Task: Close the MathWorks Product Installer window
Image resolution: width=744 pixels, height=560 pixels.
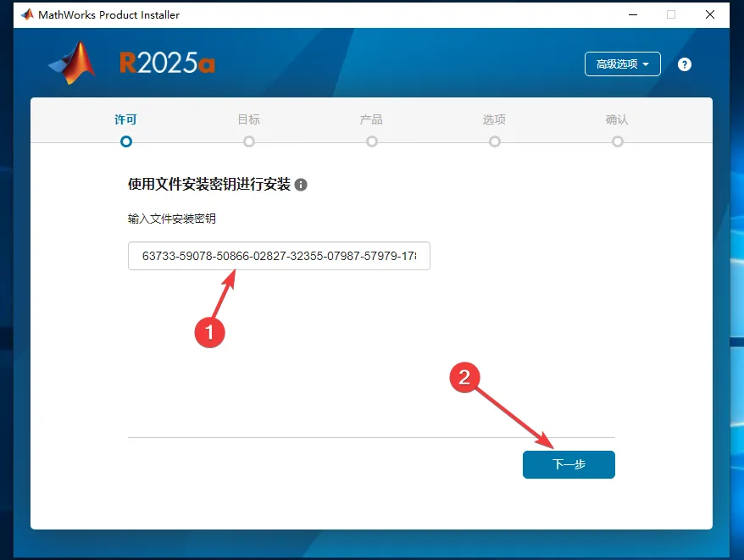Action: pyautogui.click(x=710, y=14)
